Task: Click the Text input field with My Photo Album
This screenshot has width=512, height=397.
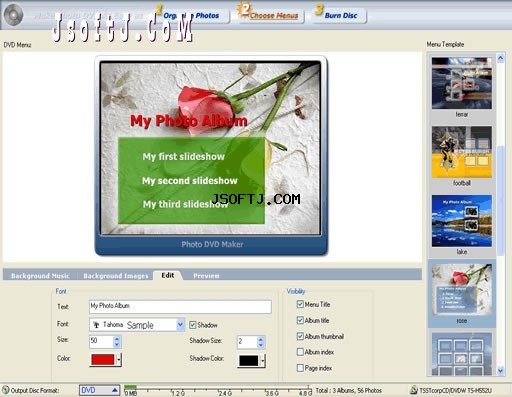Action: 180,306
